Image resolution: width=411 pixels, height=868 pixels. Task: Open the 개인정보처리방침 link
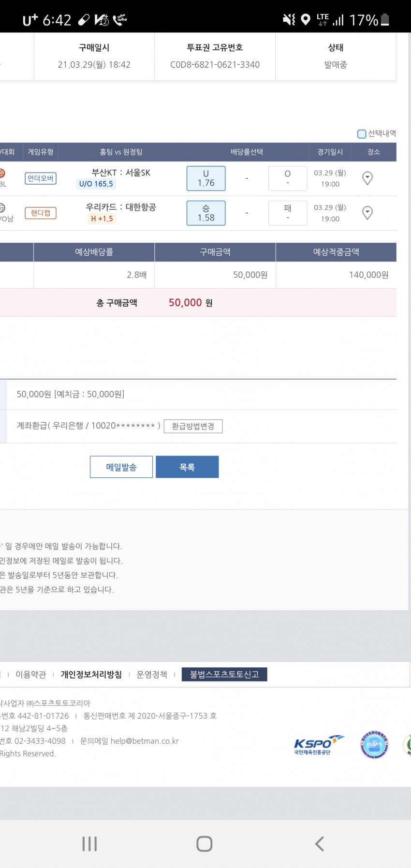91,675
